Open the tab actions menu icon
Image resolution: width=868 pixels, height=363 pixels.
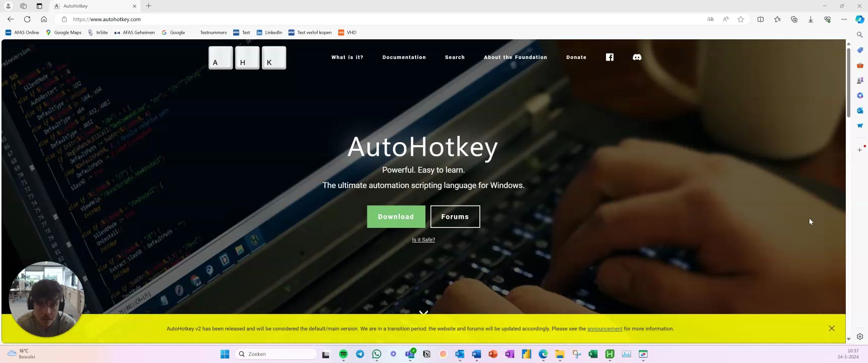tap(39, 6)
